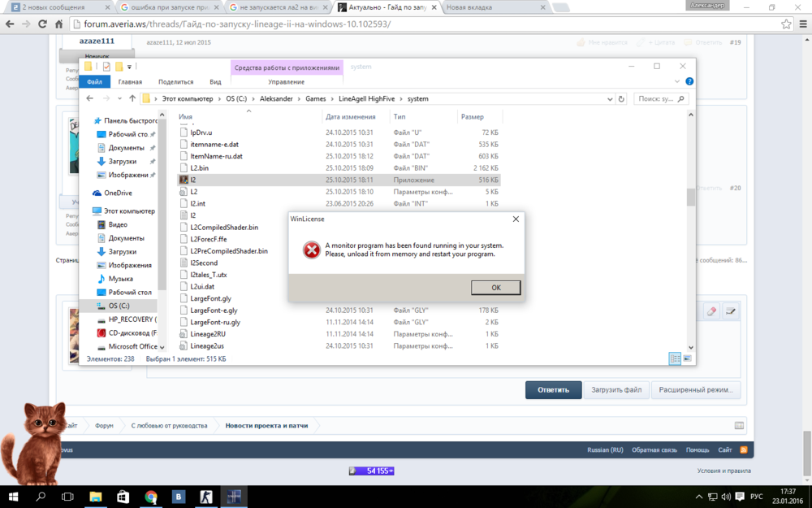This screenshot has width=812, height=508.
Task: Switch to the Вид ribbon tab
Action: tap(215, 82)
